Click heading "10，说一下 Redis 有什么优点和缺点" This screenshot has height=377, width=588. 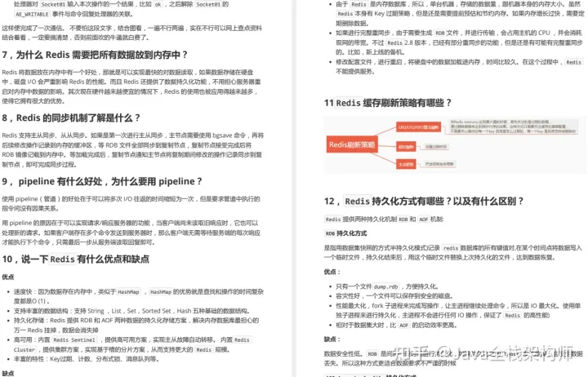pyautogui.click(x=75, y=259)
